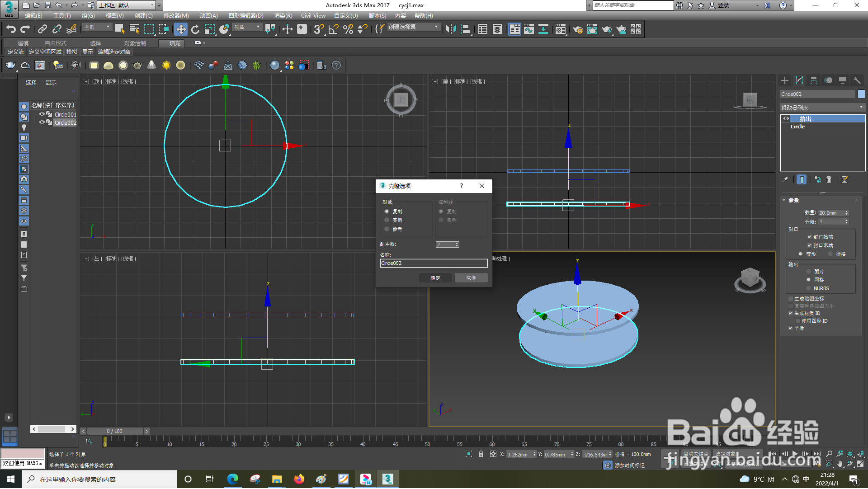Open the Mirror tool
The height and width of the screenshot is (489, 868).
coord(451,29)
